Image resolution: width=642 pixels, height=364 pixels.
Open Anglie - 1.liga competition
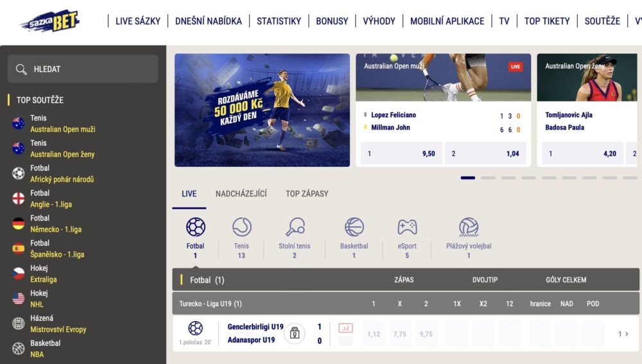click(x=51, y=204)
